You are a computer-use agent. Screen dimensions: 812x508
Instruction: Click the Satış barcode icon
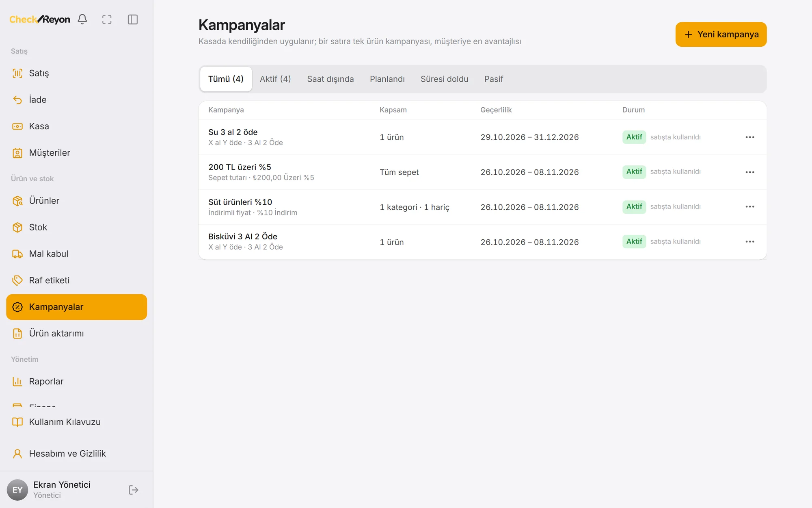pos(17,73)
